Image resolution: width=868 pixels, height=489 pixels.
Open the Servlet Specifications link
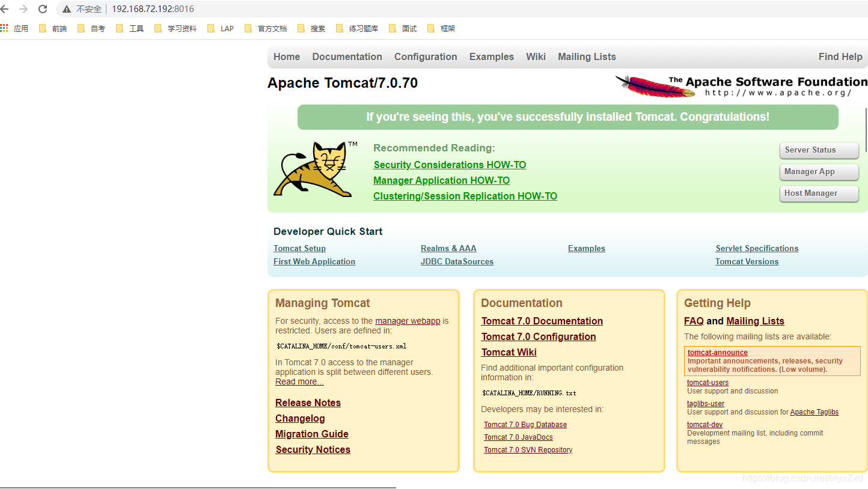point(757,249)
